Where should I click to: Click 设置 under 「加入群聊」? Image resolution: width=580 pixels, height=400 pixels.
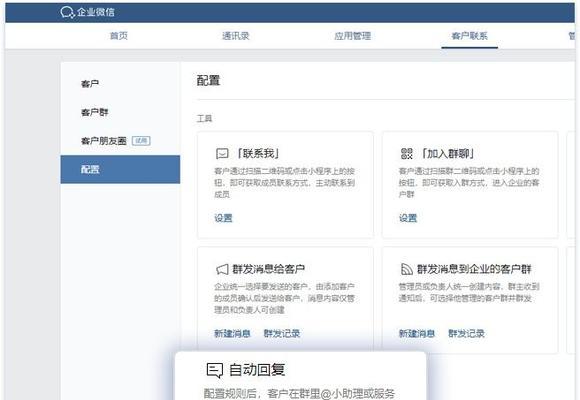tap(408, 218)
